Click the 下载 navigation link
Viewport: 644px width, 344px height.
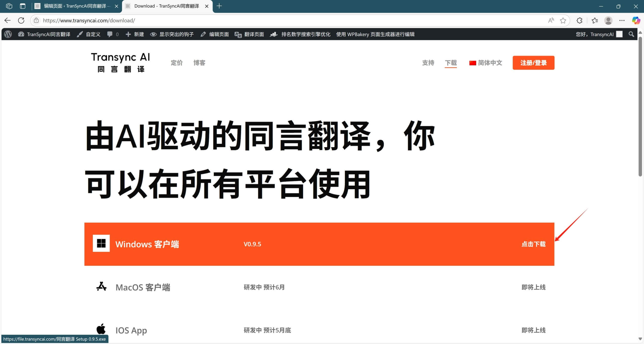click(451, 63)
